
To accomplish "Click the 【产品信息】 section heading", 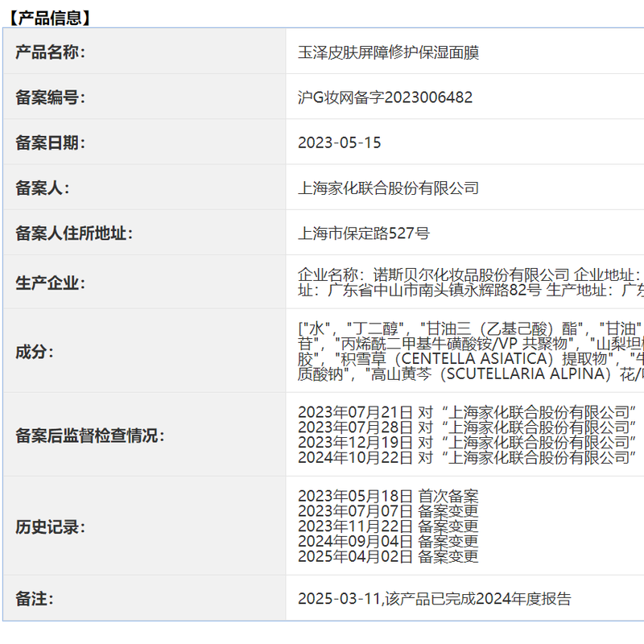I will click(50, 16).
